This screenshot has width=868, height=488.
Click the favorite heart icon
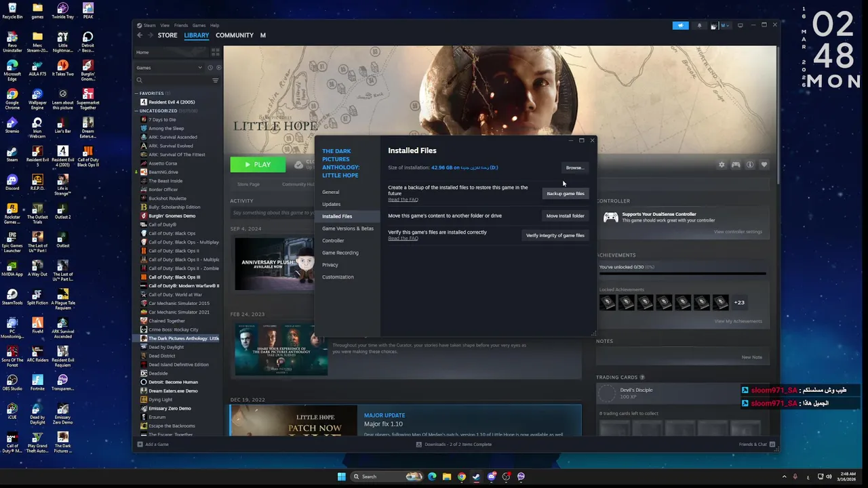pos(764,165)
